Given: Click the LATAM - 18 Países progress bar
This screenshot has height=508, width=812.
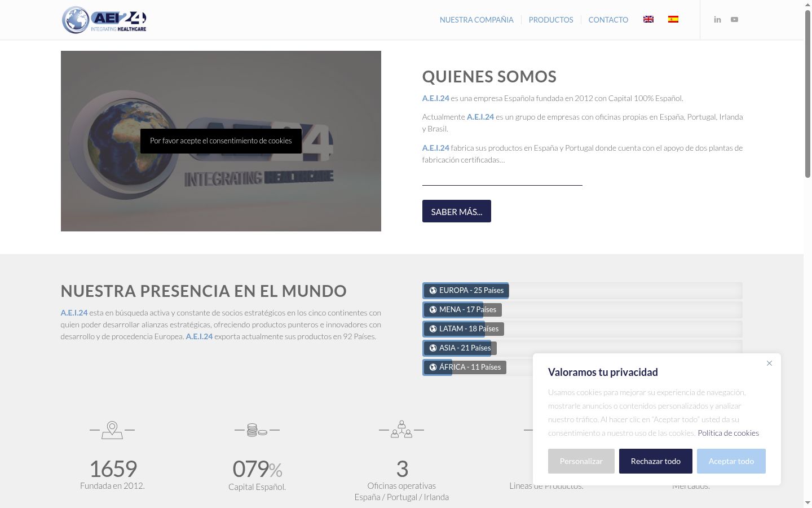Looking at the screenshot, I should 582,329.
